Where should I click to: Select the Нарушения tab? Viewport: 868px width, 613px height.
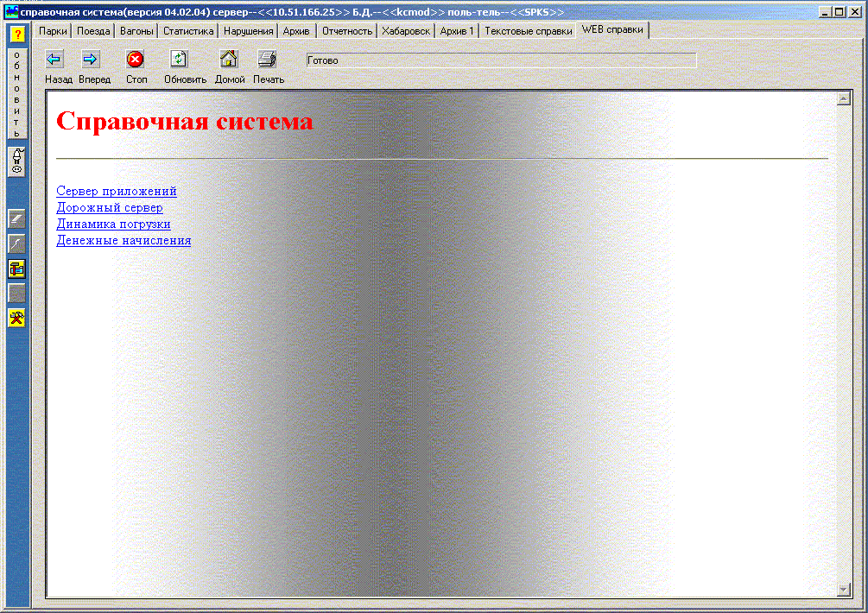[248, 31]
